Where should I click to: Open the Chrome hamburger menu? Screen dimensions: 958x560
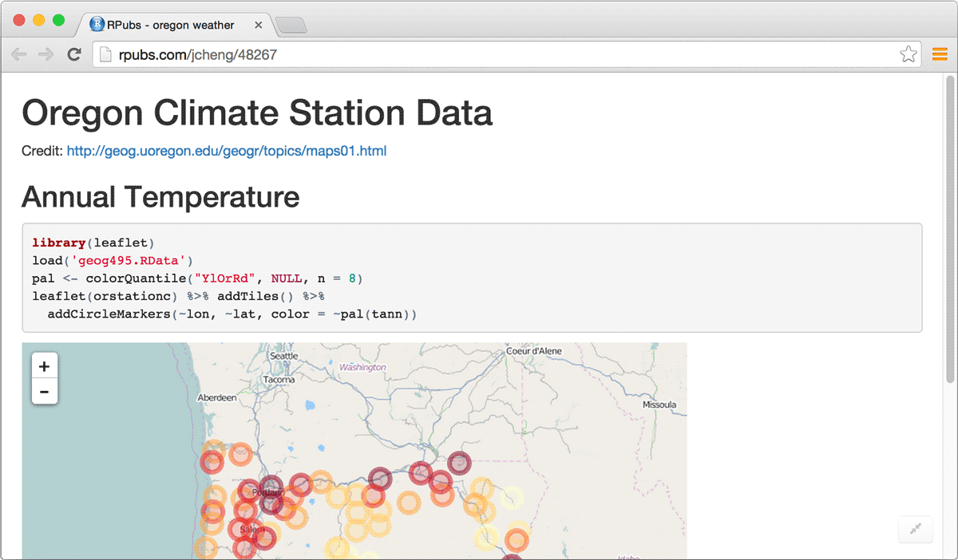pyautogui.click(x=940, y=54)
